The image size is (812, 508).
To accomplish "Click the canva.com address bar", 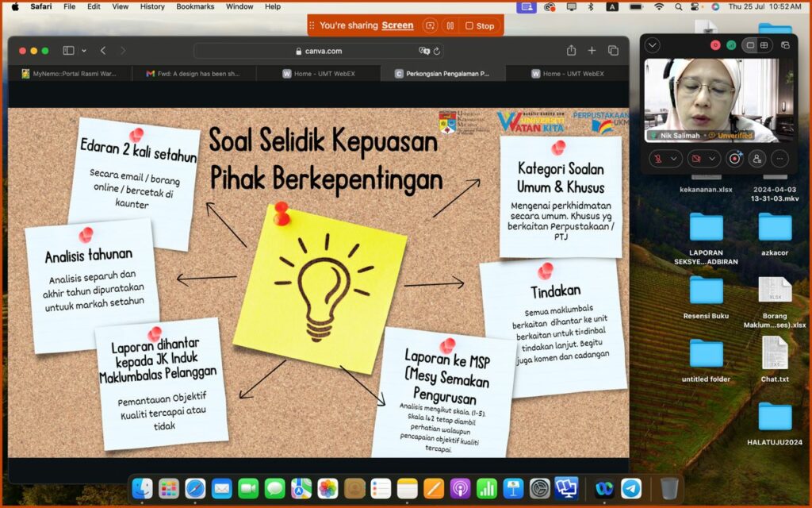I will coord(319,51).
